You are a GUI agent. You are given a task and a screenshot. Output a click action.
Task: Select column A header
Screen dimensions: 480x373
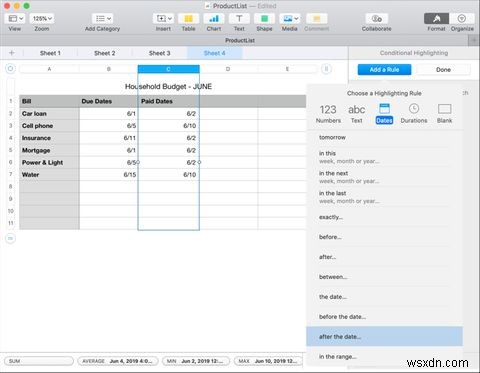[x=49, y=69]
